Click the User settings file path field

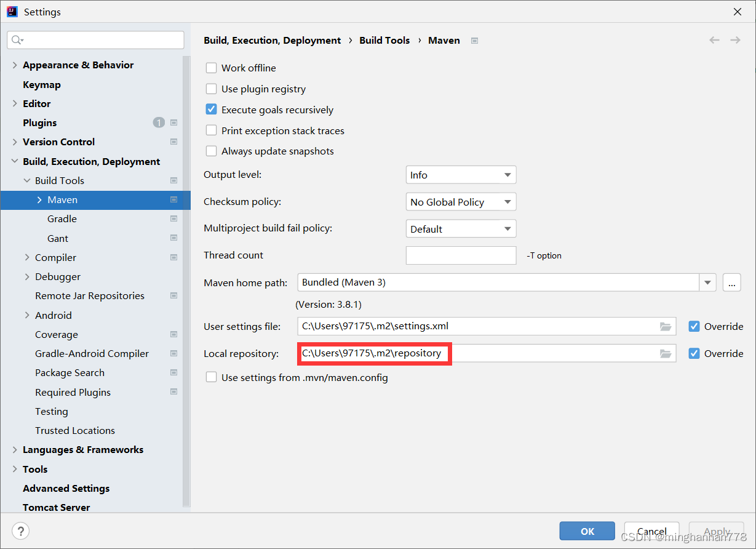487,326
